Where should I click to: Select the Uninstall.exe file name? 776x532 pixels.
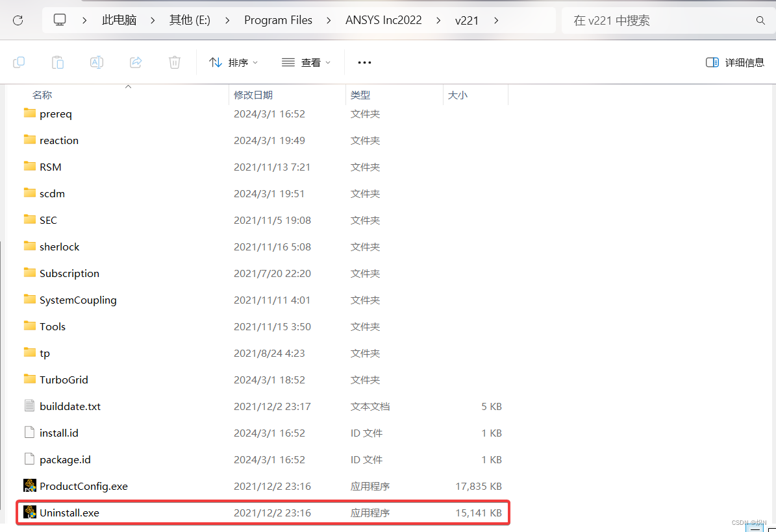click(x=69, y=513)
